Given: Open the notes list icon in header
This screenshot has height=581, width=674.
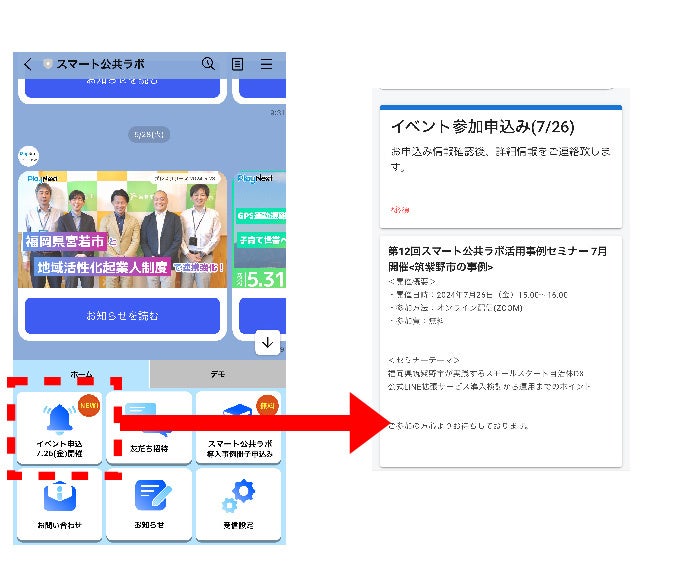Looking at the screenshot, I should [x=237, y=64].
